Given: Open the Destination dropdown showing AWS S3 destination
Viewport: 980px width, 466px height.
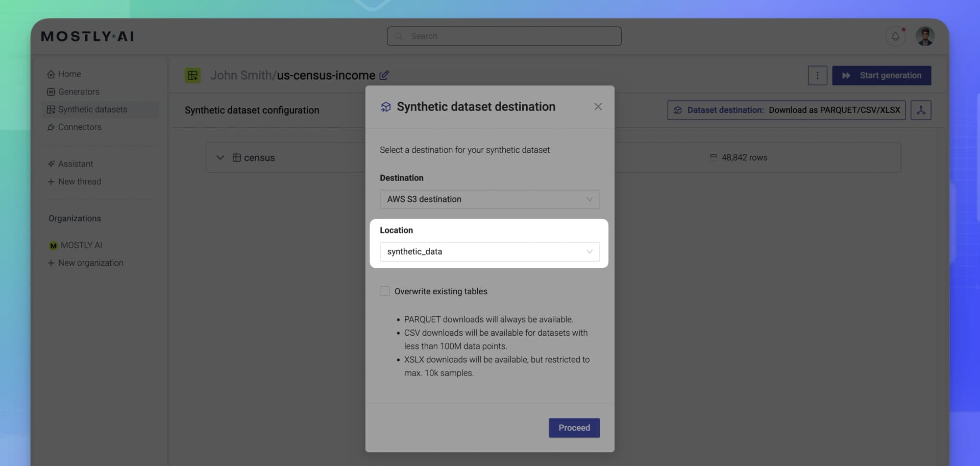Looking at the screenshot, I should pyautogui.click(x=489, y=199).
